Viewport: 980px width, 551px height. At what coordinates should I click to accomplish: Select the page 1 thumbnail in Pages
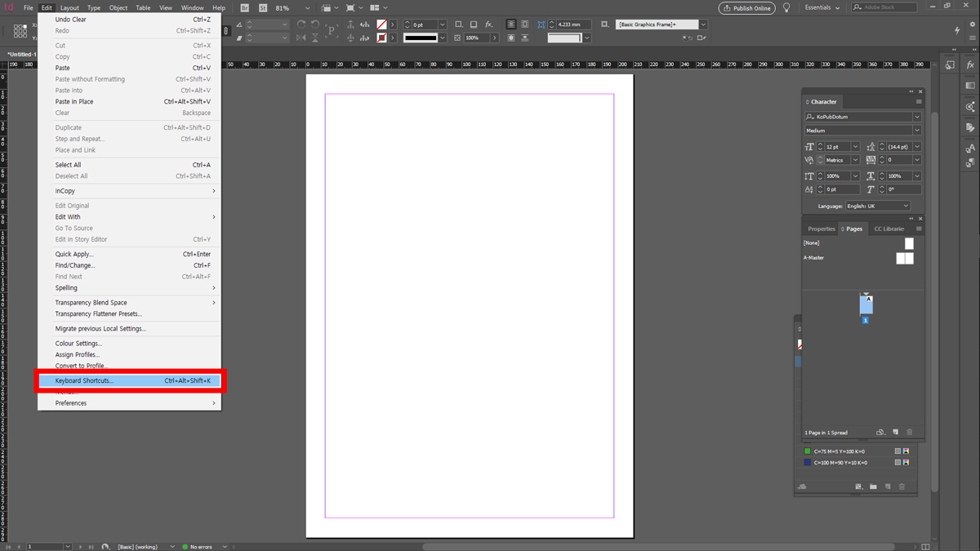pyautogui.click(x=866, y=304)
